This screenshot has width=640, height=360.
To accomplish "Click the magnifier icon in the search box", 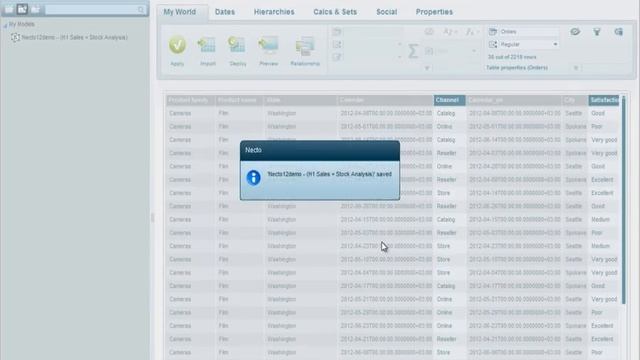I will click(x=141, y=9).
